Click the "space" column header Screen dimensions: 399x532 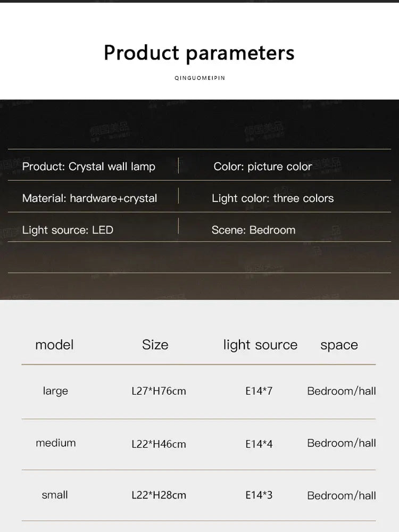339,345
